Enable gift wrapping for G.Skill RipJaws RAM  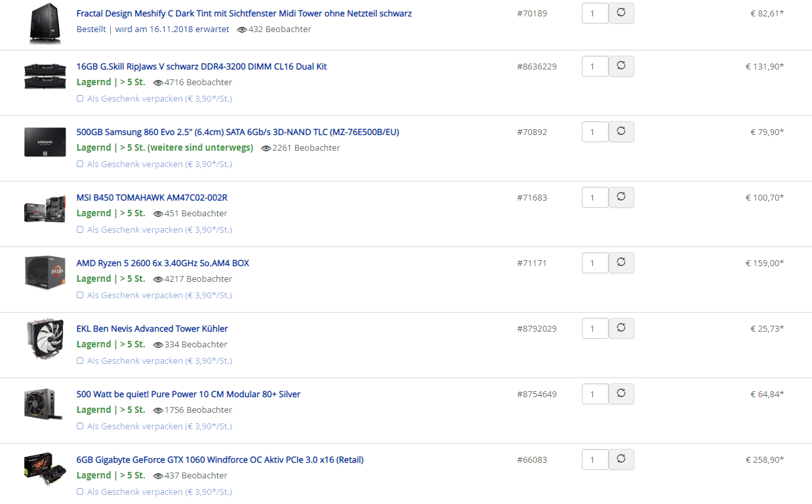point(80,99)
